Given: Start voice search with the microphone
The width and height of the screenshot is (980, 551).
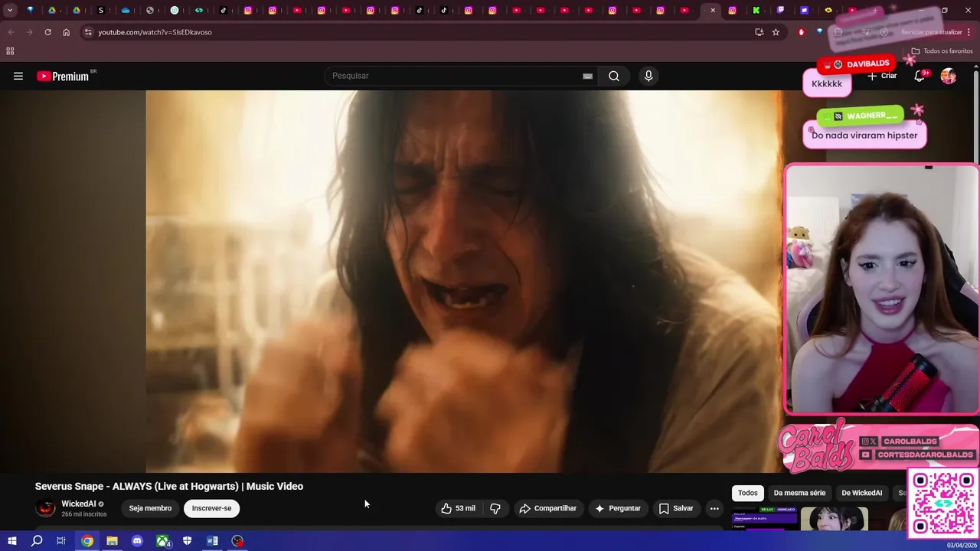Looking at the screenshot, I should coord(648,76).
